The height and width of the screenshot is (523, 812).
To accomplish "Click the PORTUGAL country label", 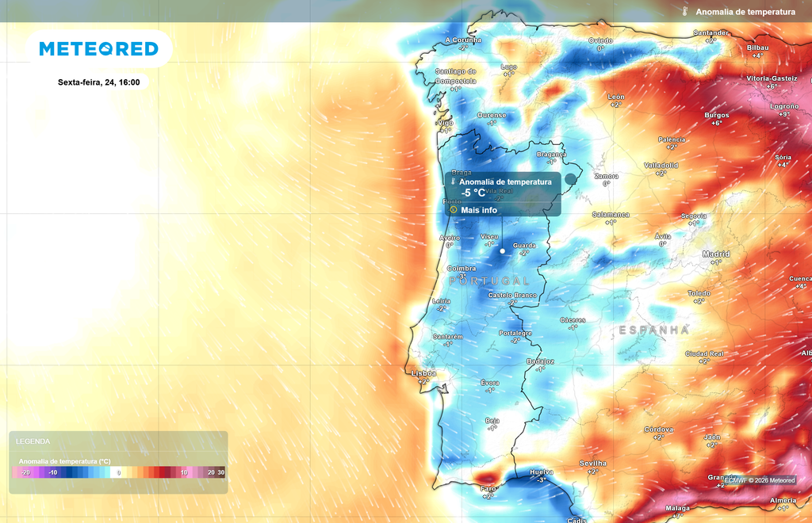I will [489, 281].
